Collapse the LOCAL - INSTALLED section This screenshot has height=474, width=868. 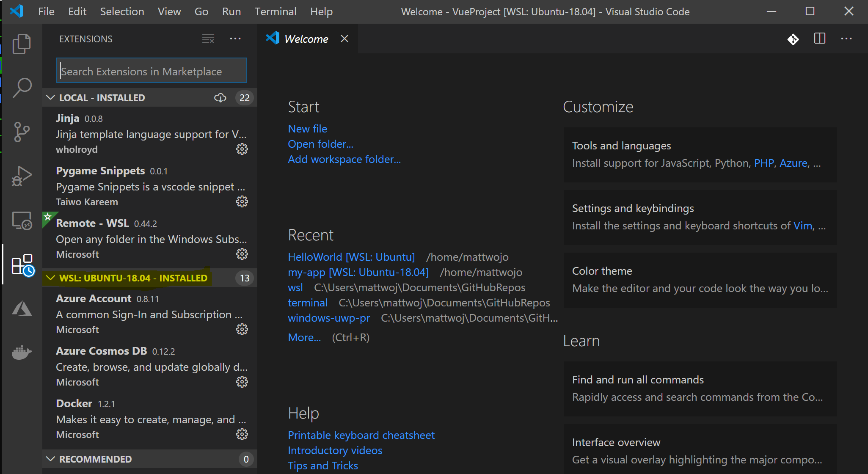pyautogui.click(x=51, y=97)
